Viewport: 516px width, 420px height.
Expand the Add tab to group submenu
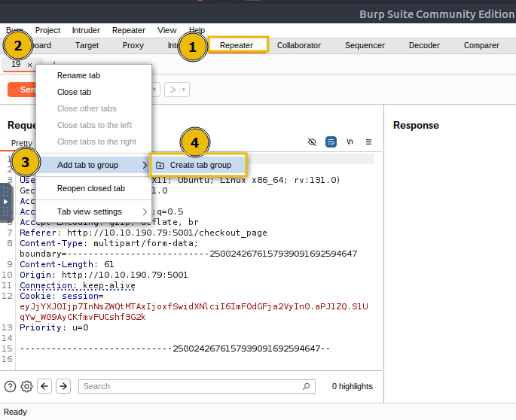click(x=145, y=165)
